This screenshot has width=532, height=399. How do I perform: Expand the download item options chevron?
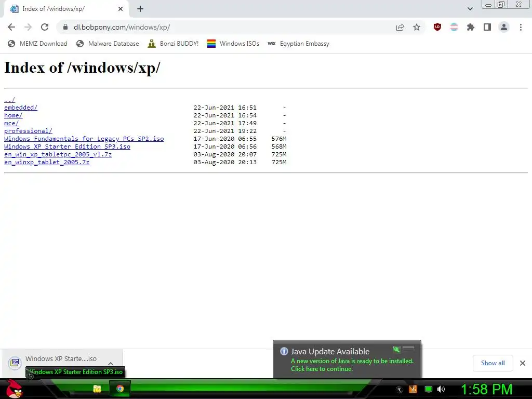[x=111, y=363]
